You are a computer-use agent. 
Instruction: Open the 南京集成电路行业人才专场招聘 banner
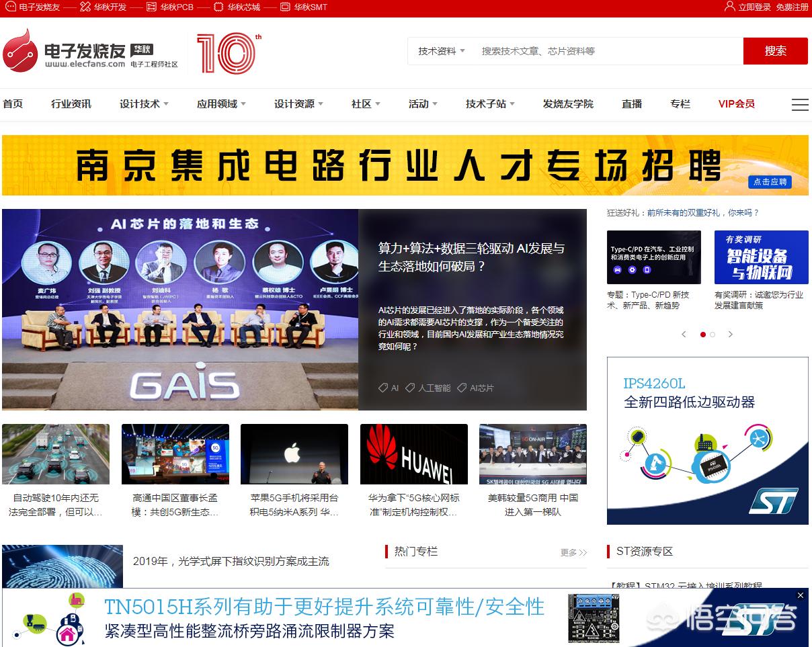coord(405,165)
